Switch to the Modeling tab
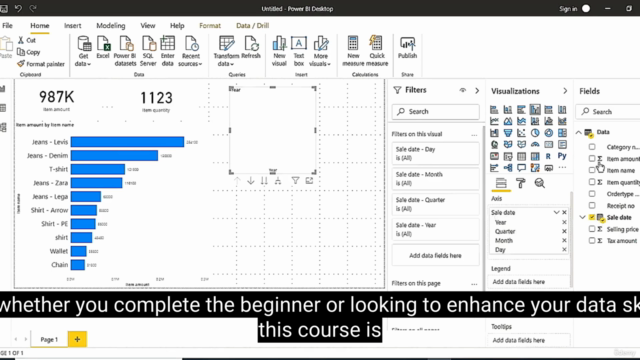 111,25
